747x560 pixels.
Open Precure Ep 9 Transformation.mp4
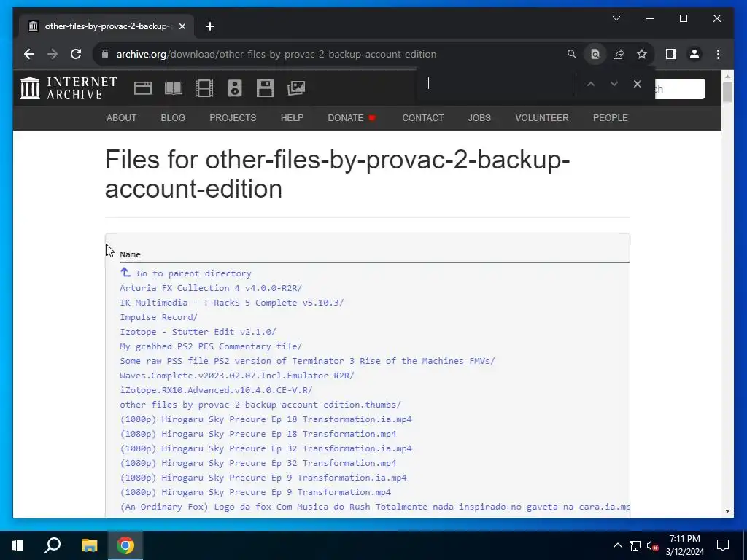point(255,492)
